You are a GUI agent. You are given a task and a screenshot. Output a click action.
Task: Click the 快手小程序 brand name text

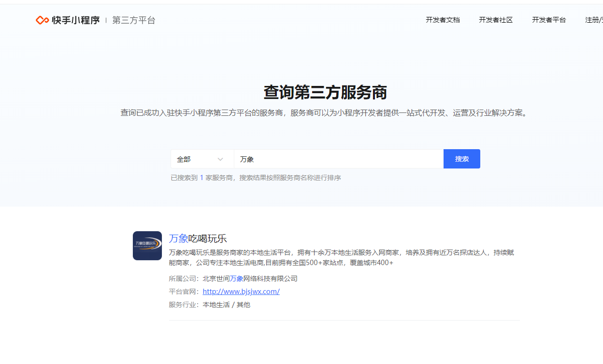76,20
